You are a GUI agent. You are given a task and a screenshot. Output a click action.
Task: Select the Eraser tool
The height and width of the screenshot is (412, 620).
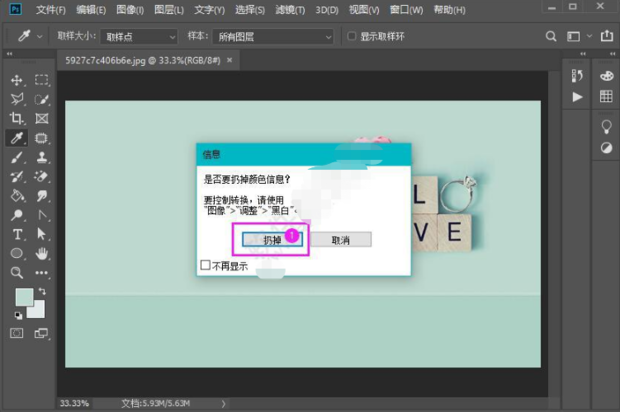click(42, 176)
